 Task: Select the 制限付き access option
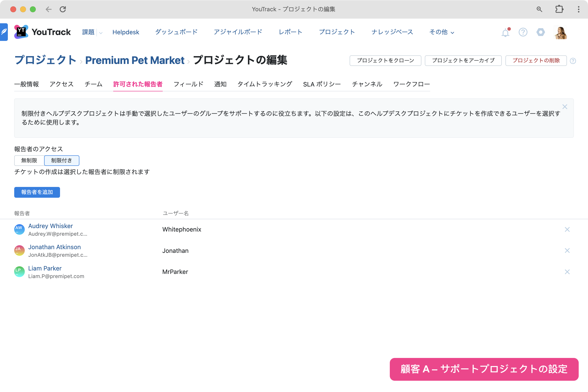[x=61, y=160]
